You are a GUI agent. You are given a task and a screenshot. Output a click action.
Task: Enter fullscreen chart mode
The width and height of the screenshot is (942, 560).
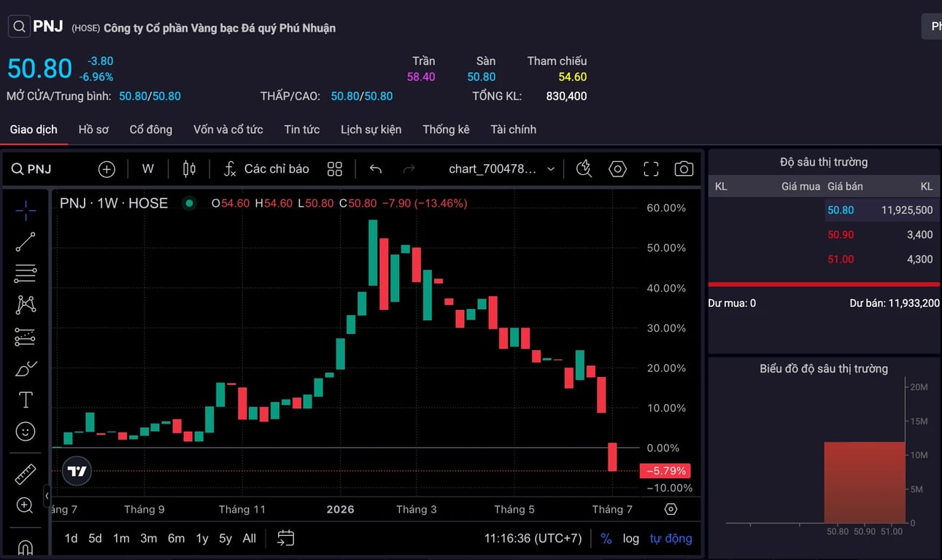click(x=651, y=169)
